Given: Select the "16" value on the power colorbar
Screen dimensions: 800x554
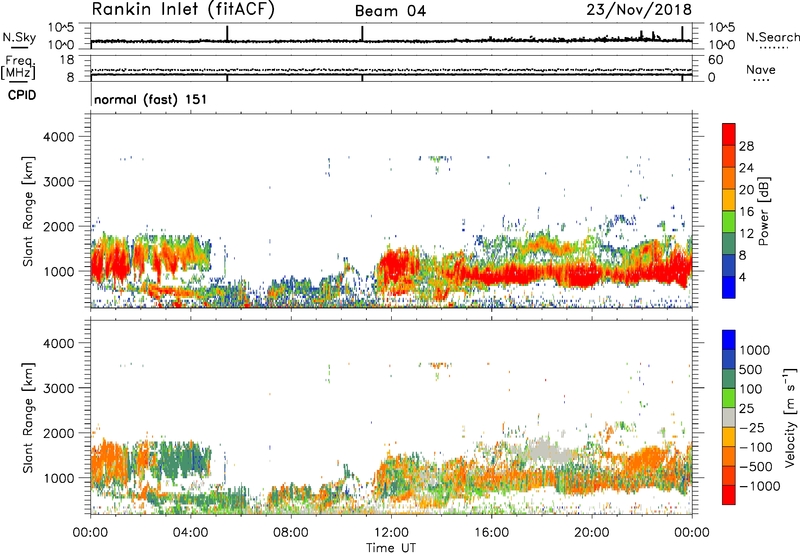Looking at the screenshot, I should (x=746, y=212).
